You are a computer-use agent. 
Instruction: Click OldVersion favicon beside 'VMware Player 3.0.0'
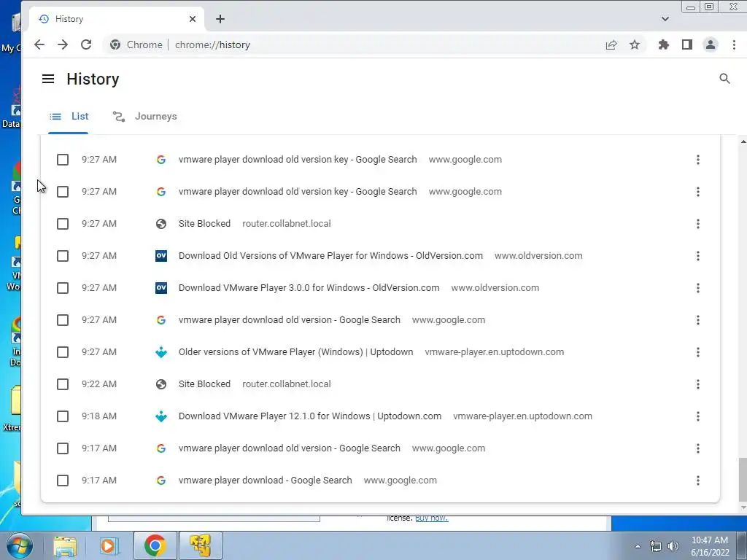[x=161, y=288]
